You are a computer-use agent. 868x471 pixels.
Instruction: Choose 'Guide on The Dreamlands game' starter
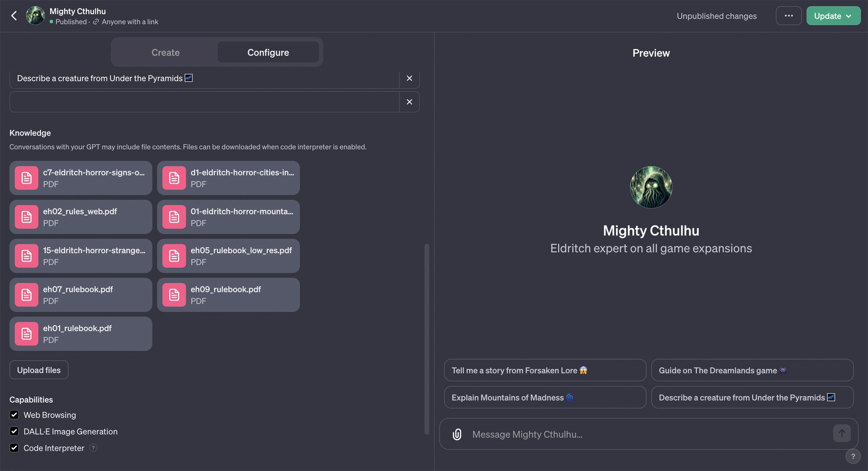coord(752,370)
